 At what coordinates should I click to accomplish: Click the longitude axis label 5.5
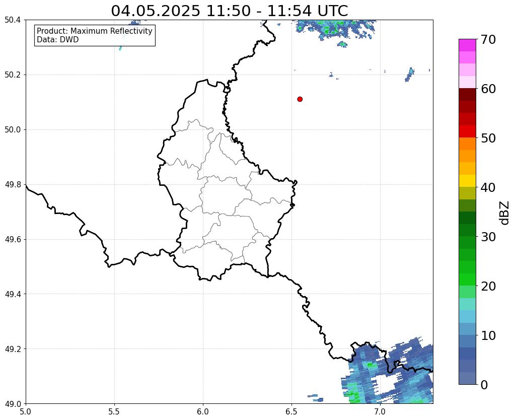coord(114,411)
